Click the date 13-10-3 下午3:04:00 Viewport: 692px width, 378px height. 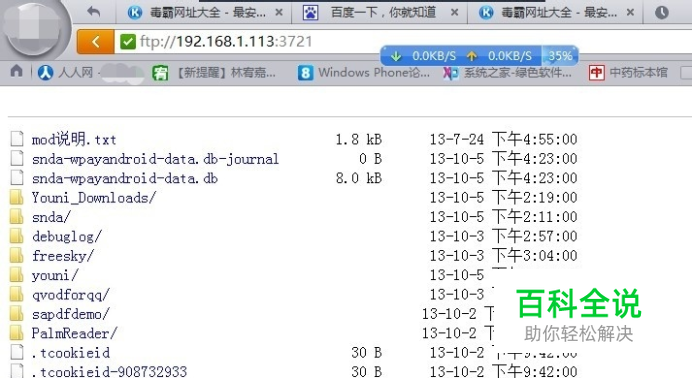pyautogui.click(x=504, y=256)
